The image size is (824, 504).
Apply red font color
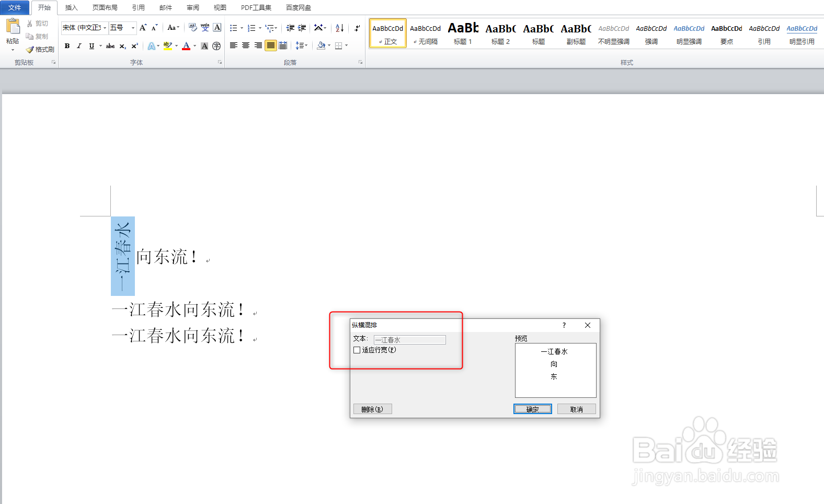(186, 46)
